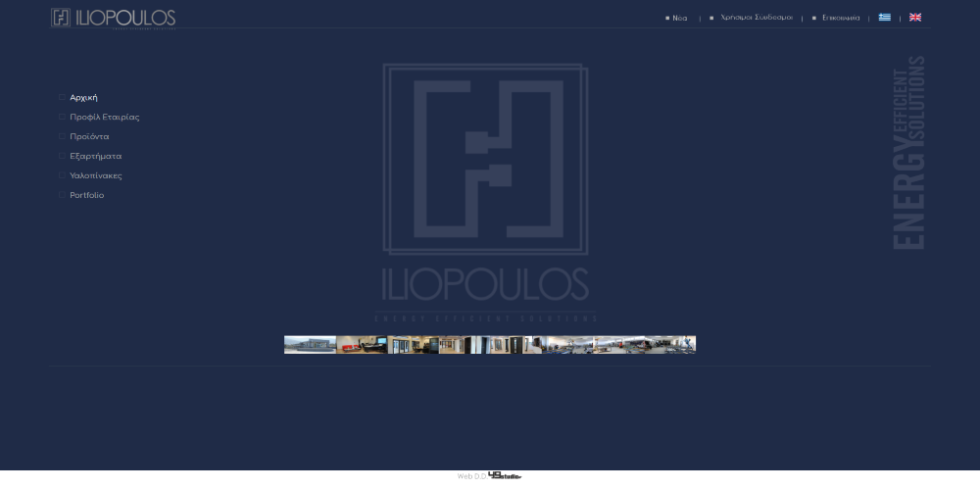Open Χρήσιμοι Σύνδεσμοι useful links page

click(757, 18)
